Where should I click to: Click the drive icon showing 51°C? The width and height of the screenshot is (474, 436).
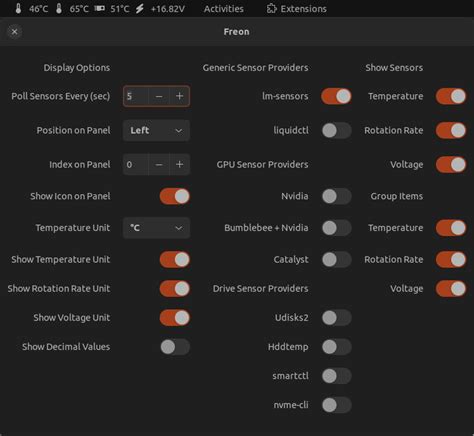pyautogui.click(x=99, y=8)
